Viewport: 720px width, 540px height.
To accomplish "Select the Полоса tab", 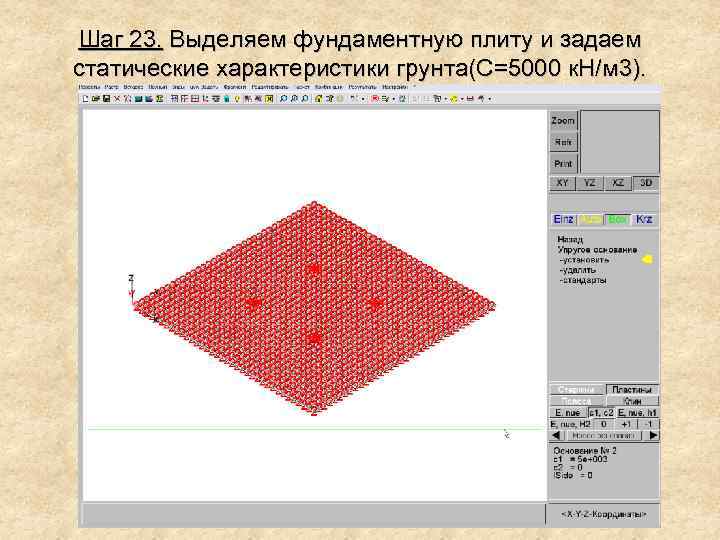I will point(577,401).
